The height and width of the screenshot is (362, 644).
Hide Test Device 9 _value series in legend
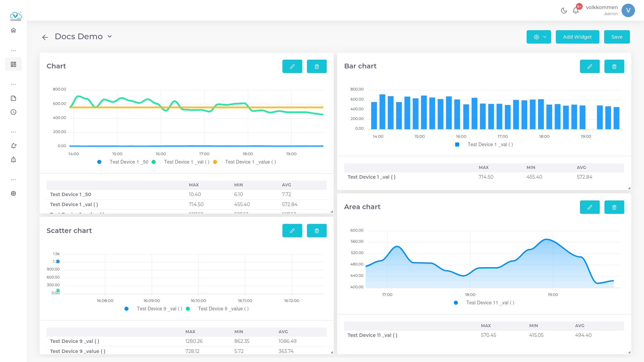click(223, 309)
